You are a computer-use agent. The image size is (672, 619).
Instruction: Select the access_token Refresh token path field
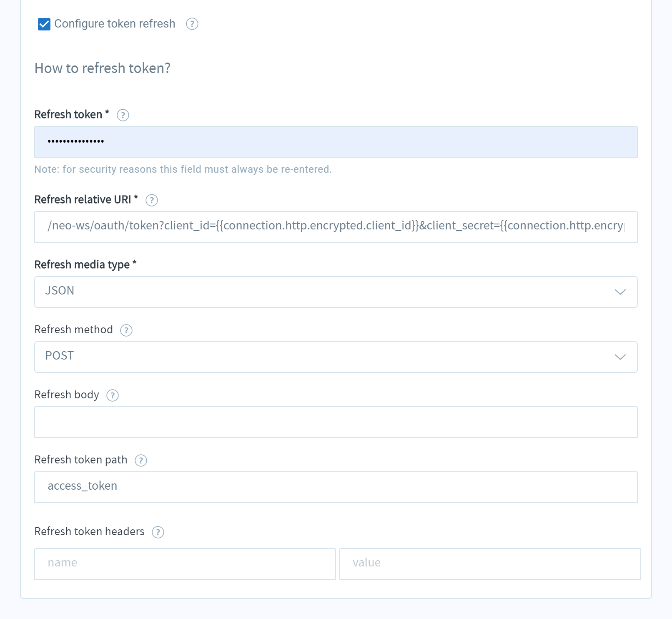(x=336, y=487)
